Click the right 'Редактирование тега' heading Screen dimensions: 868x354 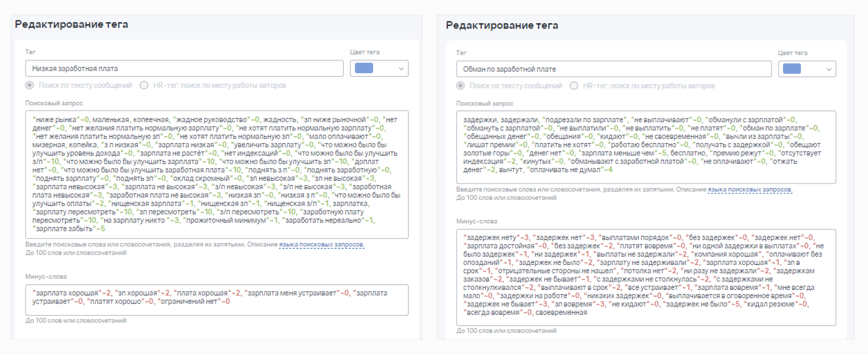click(x=502, y=25)
